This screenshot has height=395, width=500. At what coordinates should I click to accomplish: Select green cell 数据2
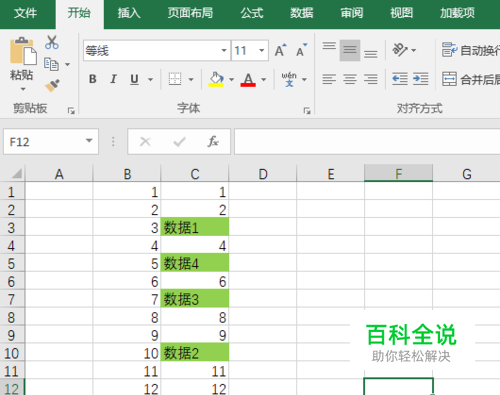pos(195,353)
